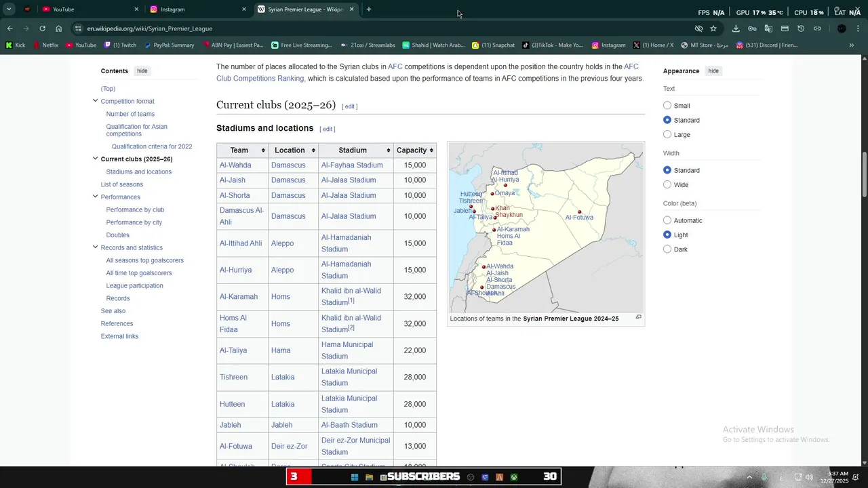Open the payment methods card icon

[785, 28]
